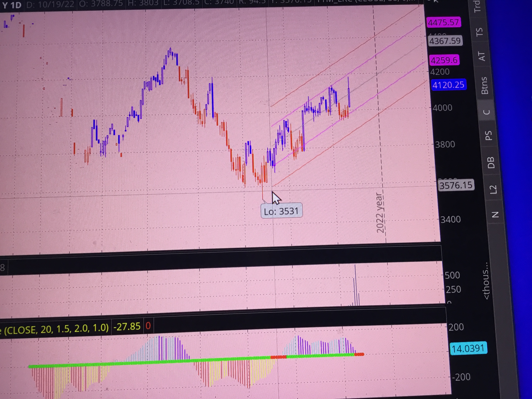This screenshot has width=532, height=399.
Task: Click the 200 indicator axis label
Action: coord(456,327)
